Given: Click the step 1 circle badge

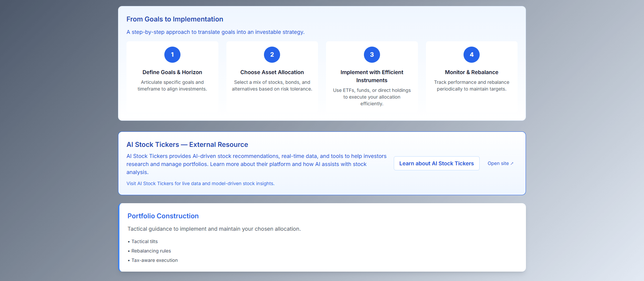Looking at the screenshot, I should [172, 55].
